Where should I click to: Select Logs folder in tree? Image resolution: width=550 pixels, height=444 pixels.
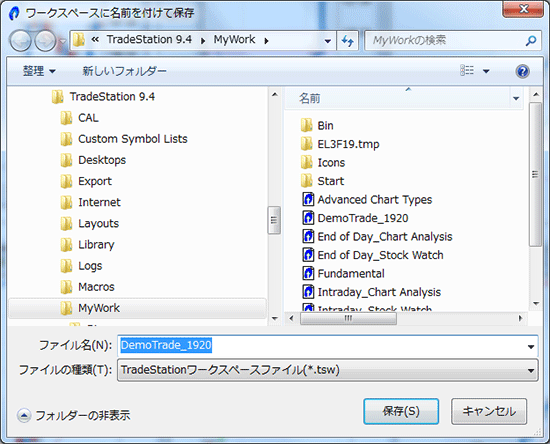pos(90,266)
